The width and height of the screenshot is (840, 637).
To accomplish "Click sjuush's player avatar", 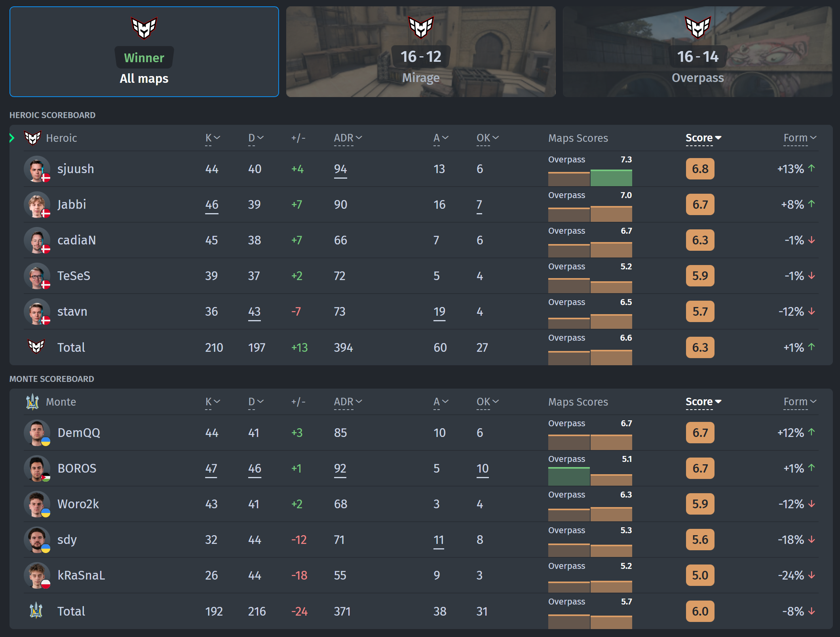I will [x=37, y=169].
